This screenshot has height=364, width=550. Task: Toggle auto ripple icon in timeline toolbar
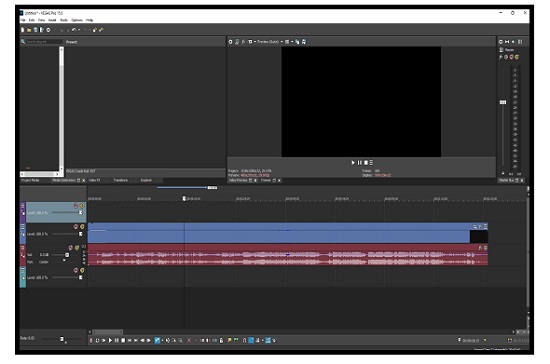257,340
